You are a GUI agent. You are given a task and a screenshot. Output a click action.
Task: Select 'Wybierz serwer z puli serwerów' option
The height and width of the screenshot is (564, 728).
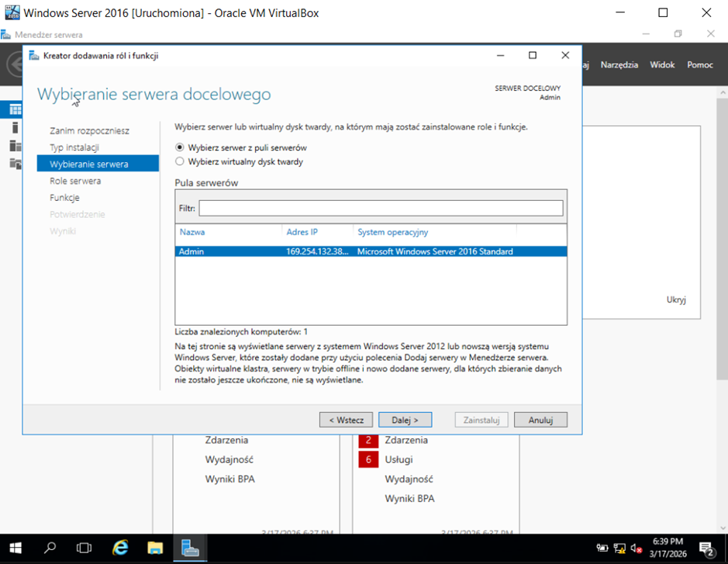pyautogui.click(x=180, y=147)
